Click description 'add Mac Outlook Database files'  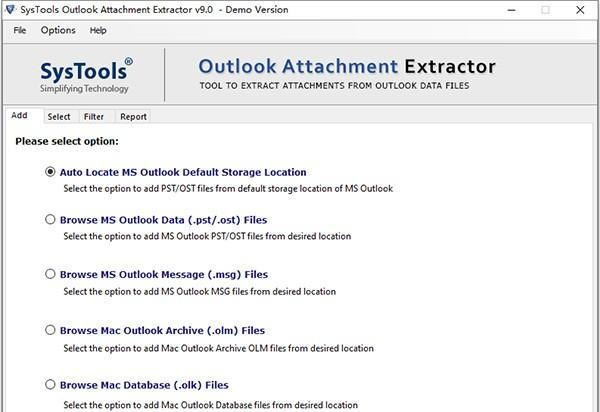(x=210, y=405)
